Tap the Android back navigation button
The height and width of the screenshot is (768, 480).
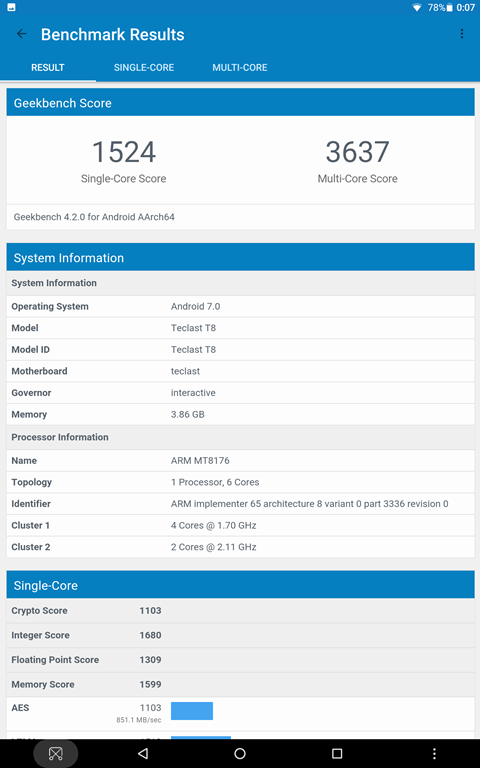point(143,753)
